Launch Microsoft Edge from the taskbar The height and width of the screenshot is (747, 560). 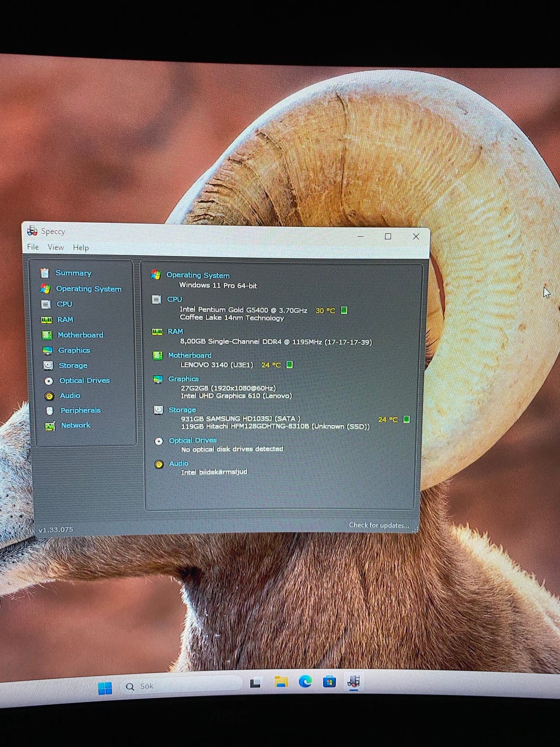305,682
